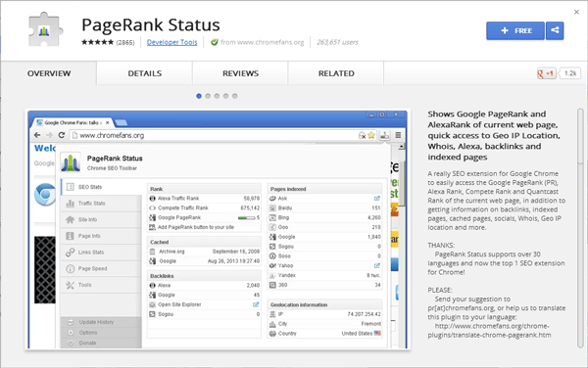Click the Bing pages indexed row

pos(325,218)
